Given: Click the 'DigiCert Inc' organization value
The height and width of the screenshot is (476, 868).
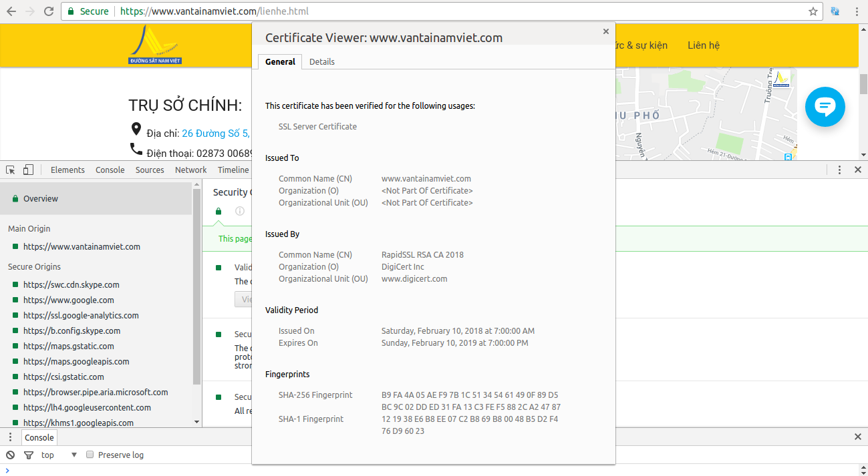Looking at the screenshot, I should coord(403,266).
